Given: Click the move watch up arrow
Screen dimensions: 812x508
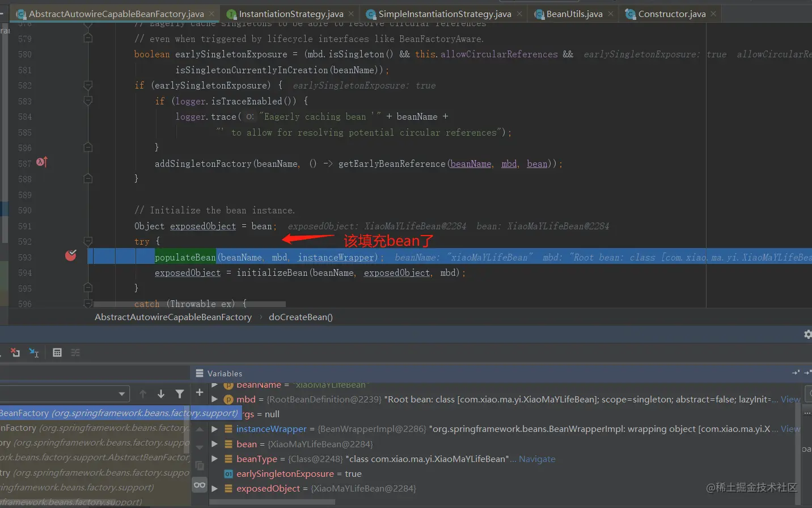Looking at the screenshot, I should click(200, 430).
